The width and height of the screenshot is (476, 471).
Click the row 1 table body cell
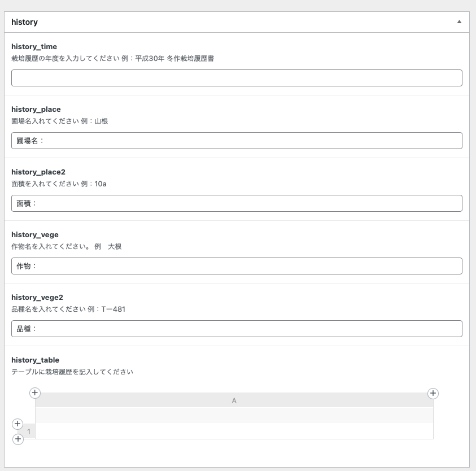(234, 431)
